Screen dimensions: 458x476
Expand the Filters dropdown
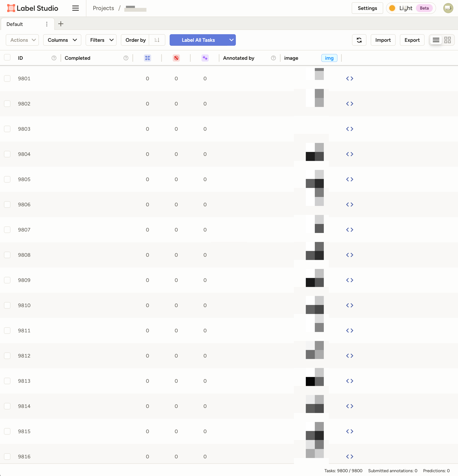tap(101, 40)
